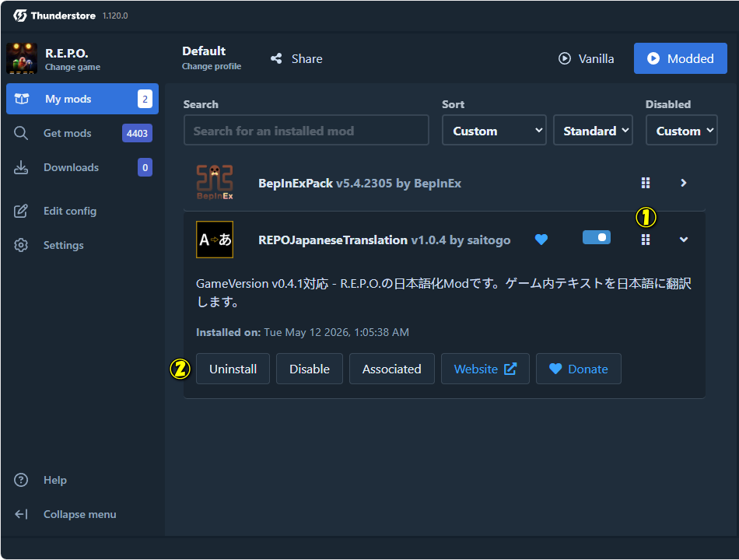The height and width of the screenshot is (560, 739).
Task: Open the Edit config section
Action: click(82, 212)
